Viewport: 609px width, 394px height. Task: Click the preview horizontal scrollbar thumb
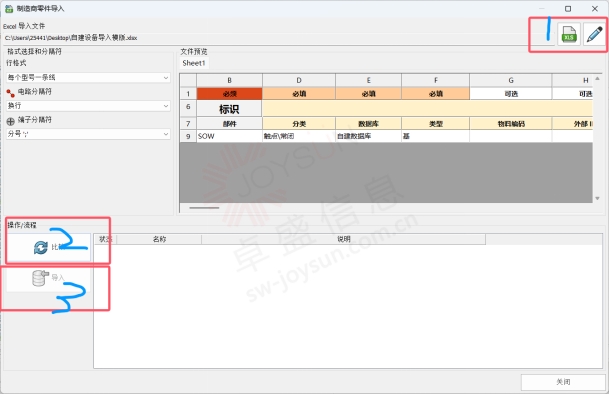[x=204, y=208]
